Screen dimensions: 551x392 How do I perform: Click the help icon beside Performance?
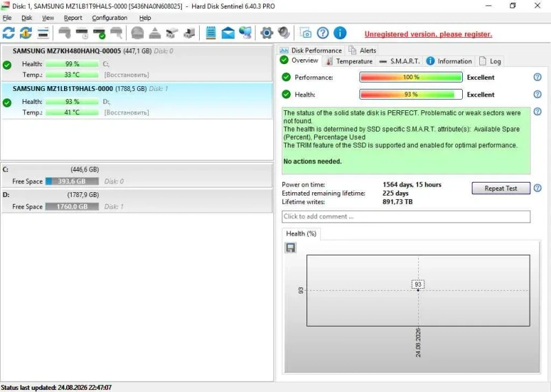tap(537, 77)
